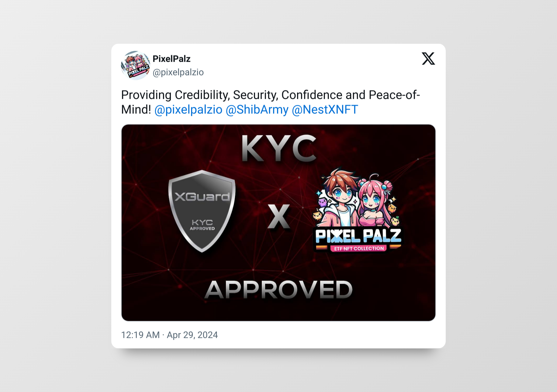
Task: Follow the @pixelpalzio mention in tweet text
Action: [189, 109]
